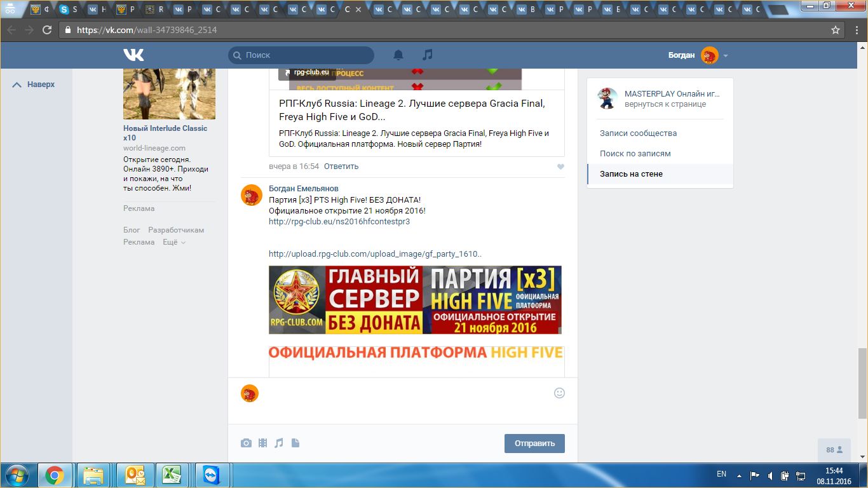Click Ответить under the post
The image size is (868, 488).
pyautogui.click(x=341, y=166)
